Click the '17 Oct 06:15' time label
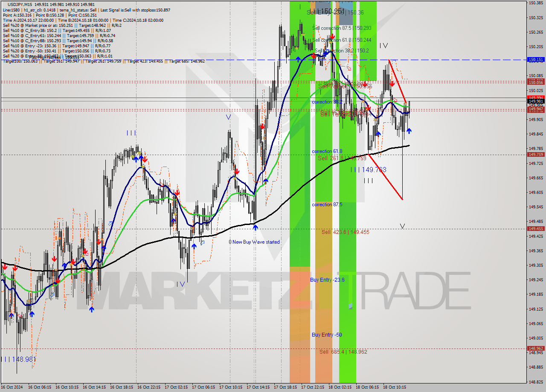This screenshot has height=392, width=546. (203, 387)
